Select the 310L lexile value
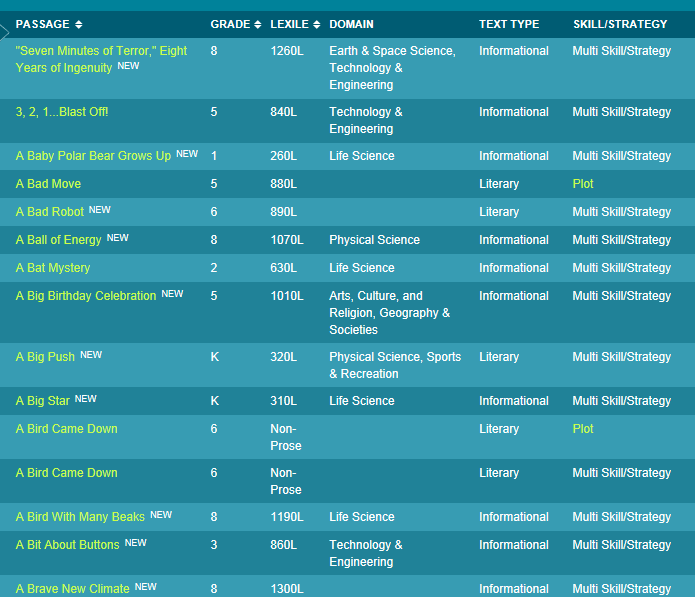This screenshot has height=597, width=695. tap(284, 401)
